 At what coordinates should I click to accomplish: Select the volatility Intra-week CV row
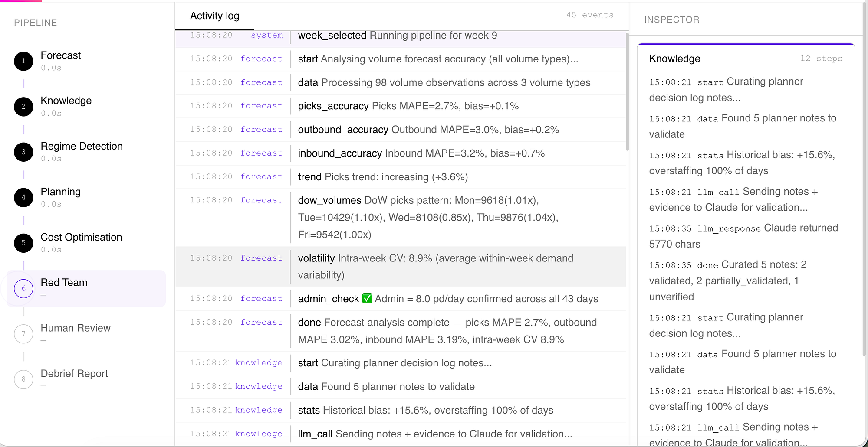pos(401,267)
